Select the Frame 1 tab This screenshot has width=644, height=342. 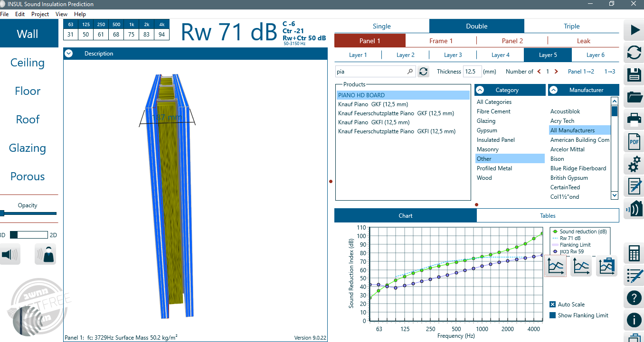[x=441, y=41]
